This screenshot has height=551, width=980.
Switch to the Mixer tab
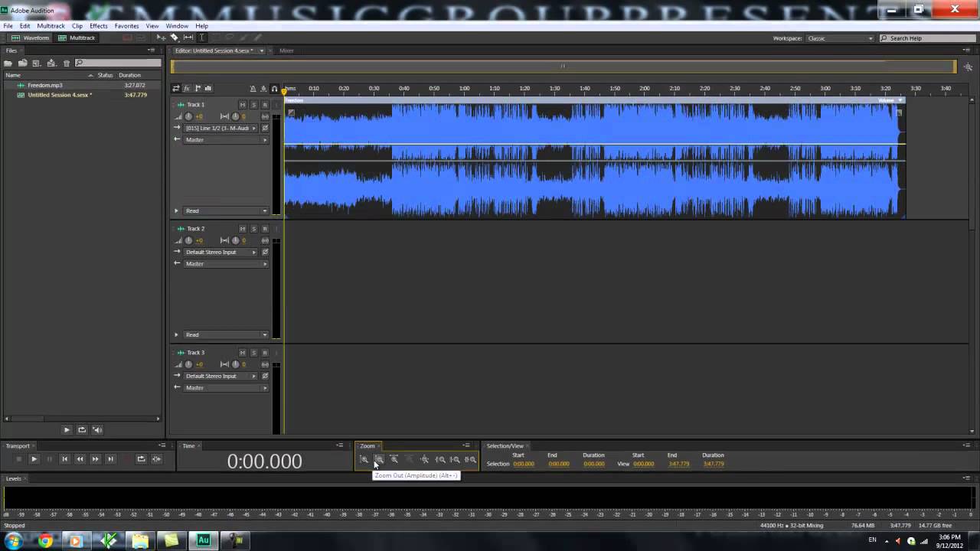(286, 51)
